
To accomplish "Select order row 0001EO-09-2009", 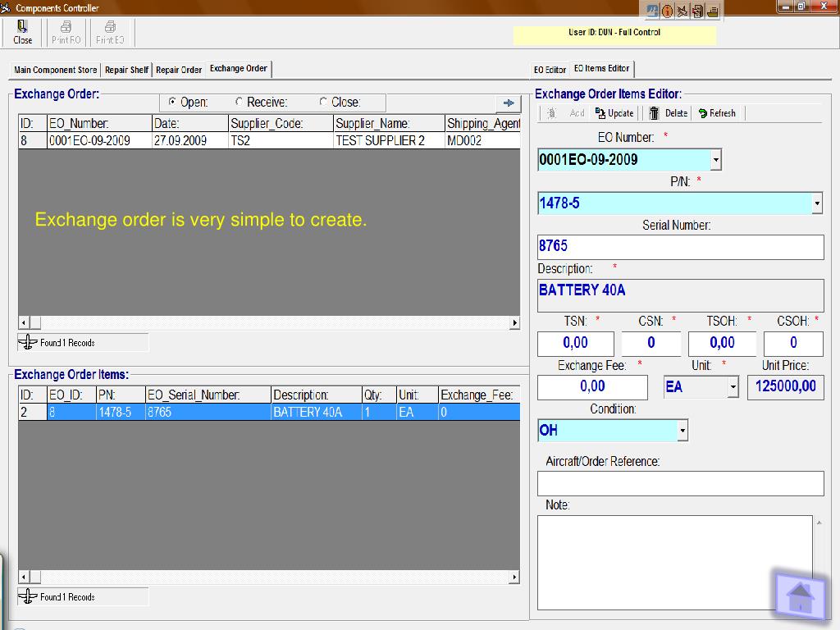I will pyautogui.click(x=269, y=140).
